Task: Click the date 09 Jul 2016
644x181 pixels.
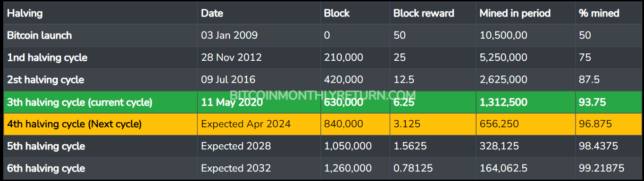Action: pyautogui.click(x=228, y=80)
